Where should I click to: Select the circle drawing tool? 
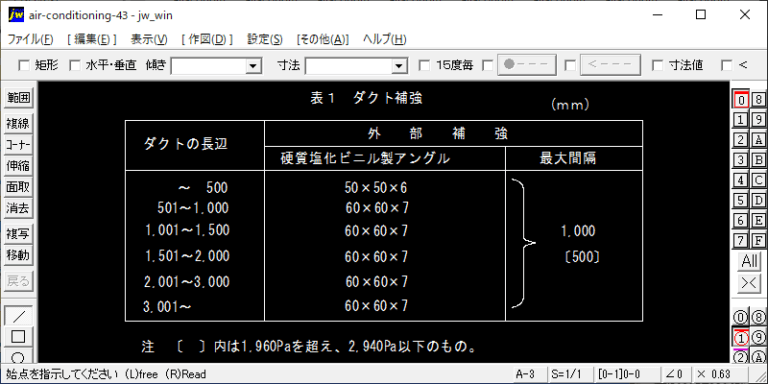tap(18, 356)
